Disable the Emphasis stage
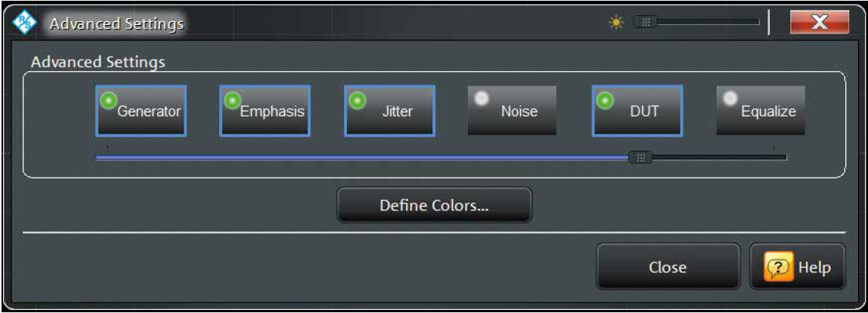Image resolution: width=868 pixels, height=313 pixels. [x=265, y=110]
